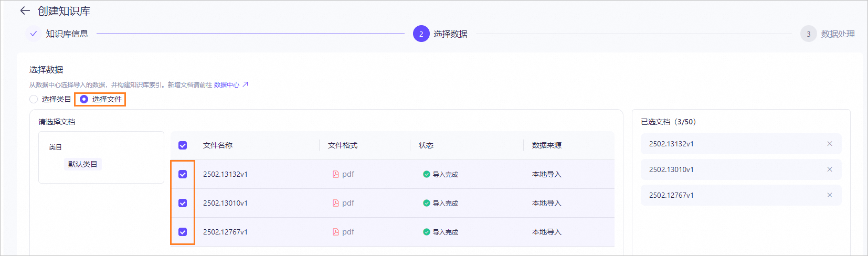Click the back arrow beside 创建知识库
Image resolution: width=868 pixels, height=256 pixels.
[25, 11]
